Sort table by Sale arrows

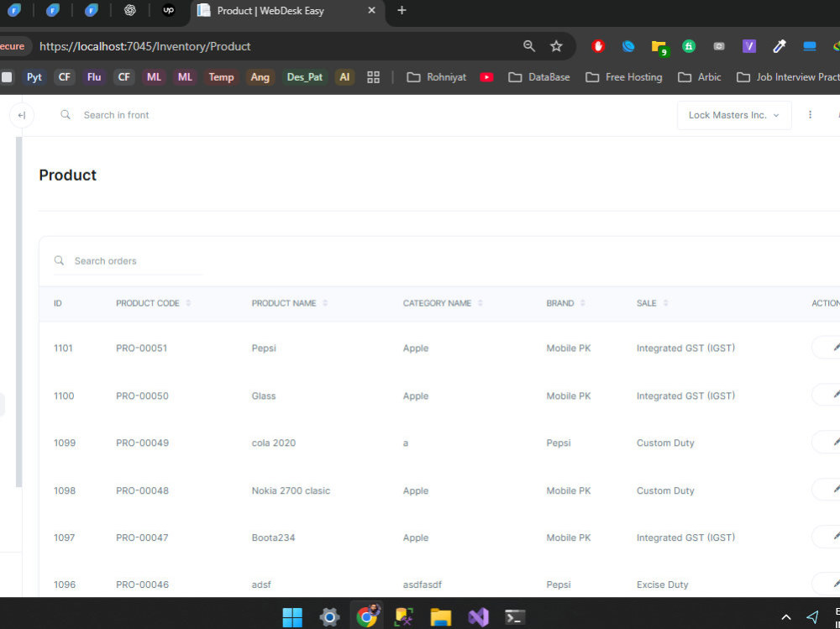(x=665, y=303)
